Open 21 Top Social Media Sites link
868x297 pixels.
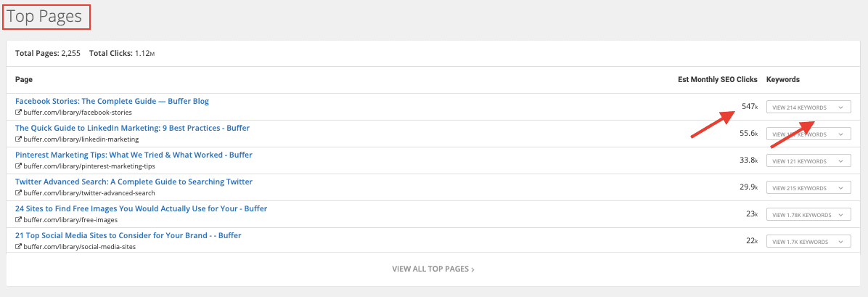(x=128, y=235)
